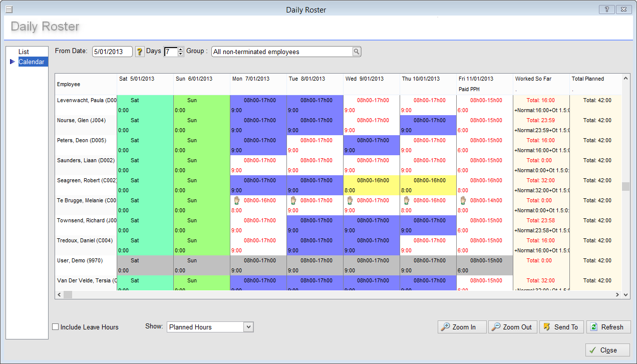Click the Send To button
Image resolution: width=637 pixels, height=364 pixels.
coord(561,327)
